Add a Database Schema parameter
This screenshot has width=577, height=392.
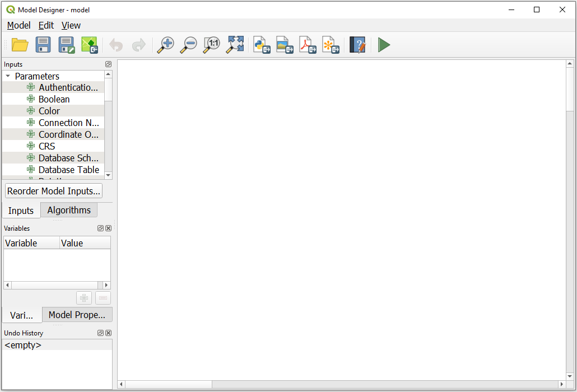click(53, 158)
